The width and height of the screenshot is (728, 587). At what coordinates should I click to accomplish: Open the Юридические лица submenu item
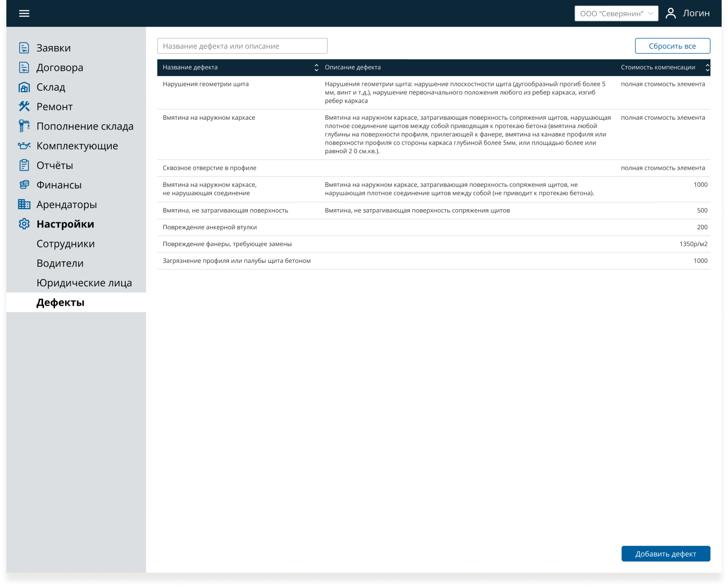(84, 283)
